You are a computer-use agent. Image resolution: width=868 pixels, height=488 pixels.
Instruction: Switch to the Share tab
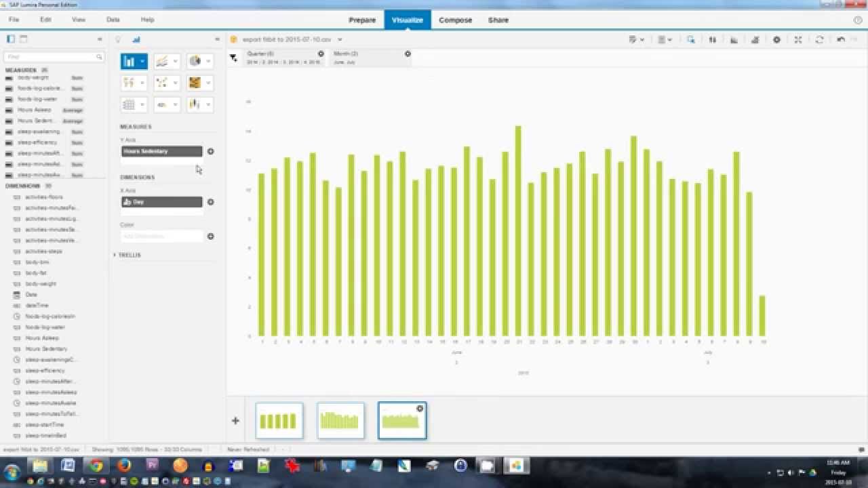click(x=498, y=20)
